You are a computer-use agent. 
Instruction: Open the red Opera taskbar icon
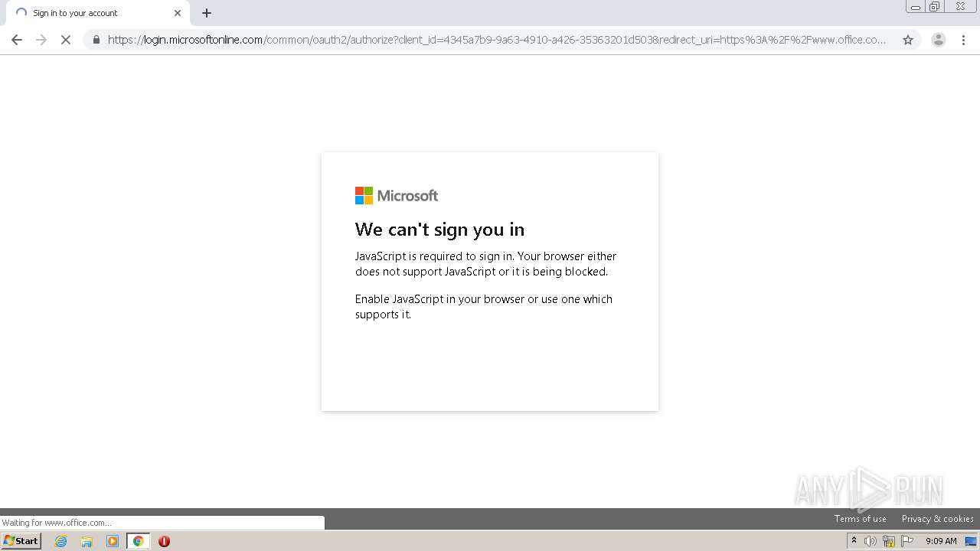point(164,541)
